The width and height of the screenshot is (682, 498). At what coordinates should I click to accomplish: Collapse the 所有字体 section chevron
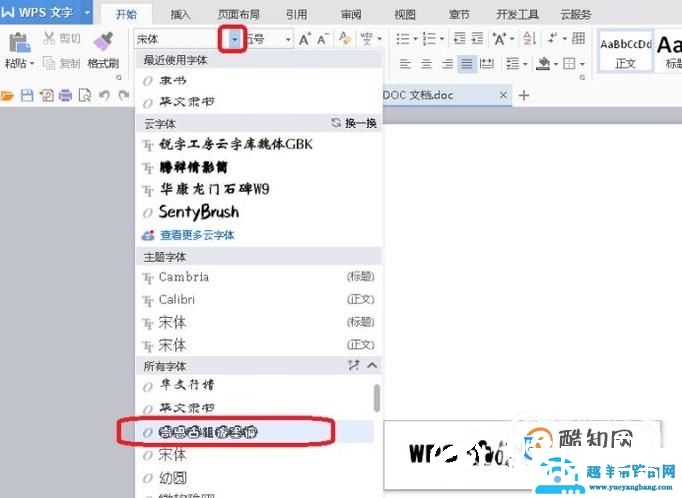point(372,365)
